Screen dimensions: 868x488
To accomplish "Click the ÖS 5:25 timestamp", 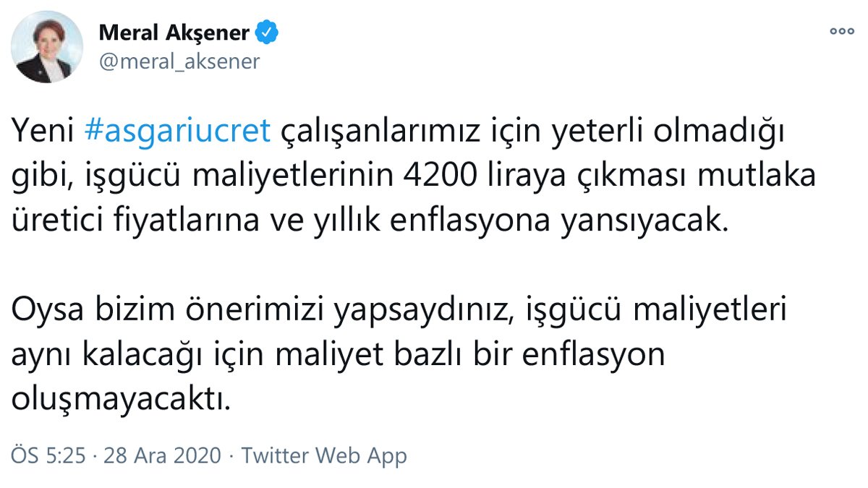I will [48, 456].
